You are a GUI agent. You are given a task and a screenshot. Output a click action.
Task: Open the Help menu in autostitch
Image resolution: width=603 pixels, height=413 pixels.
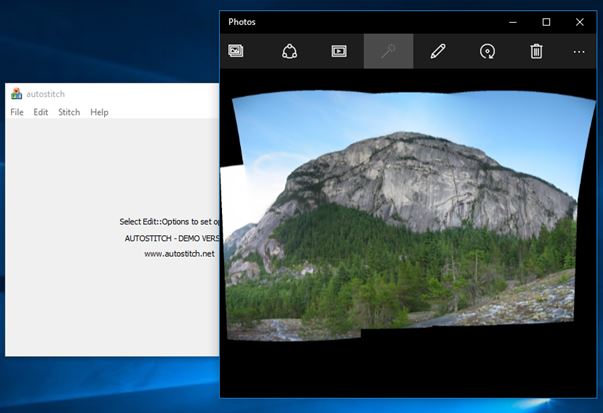point(99,112)
